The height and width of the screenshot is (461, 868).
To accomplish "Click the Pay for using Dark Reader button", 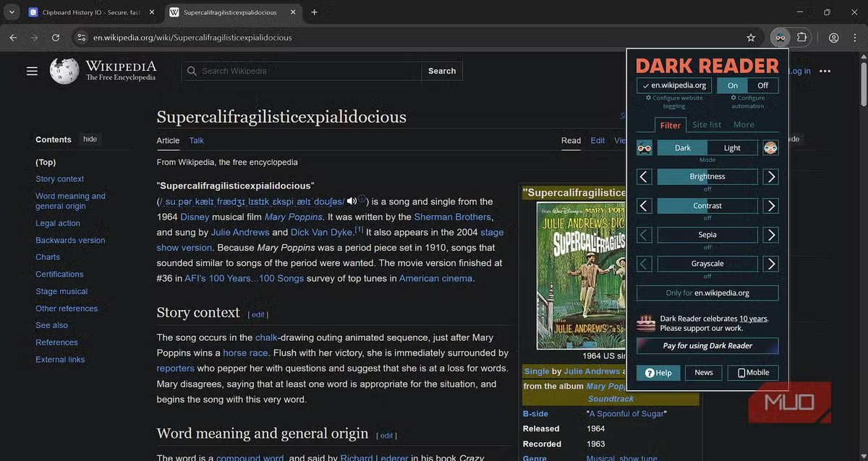I will [707, 345].
